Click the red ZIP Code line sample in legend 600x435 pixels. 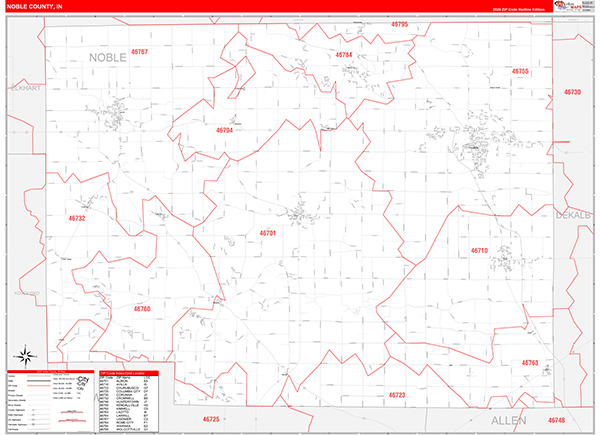tap(39, 386)
